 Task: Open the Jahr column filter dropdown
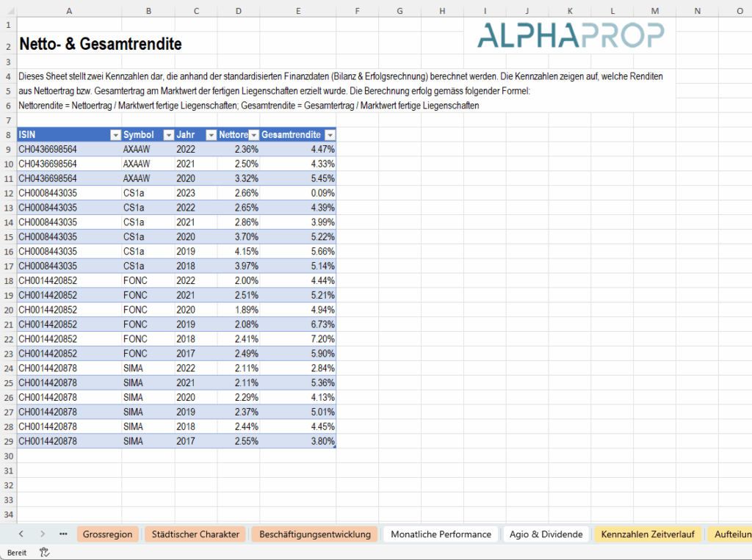tap(211, 135)
